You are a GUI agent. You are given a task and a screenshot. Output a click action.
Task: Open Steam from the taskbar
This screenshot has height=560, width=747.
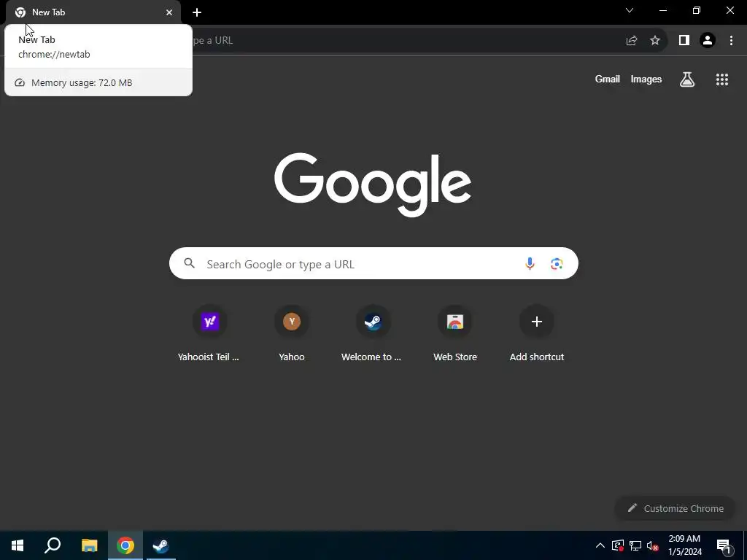point(161,545)
